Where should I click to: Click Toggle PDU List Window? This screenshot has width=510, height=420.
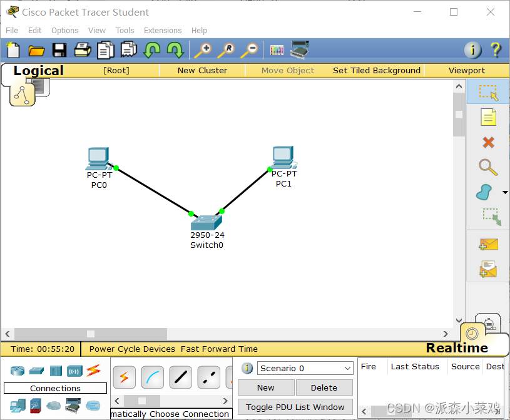click(x=295, y=407)
